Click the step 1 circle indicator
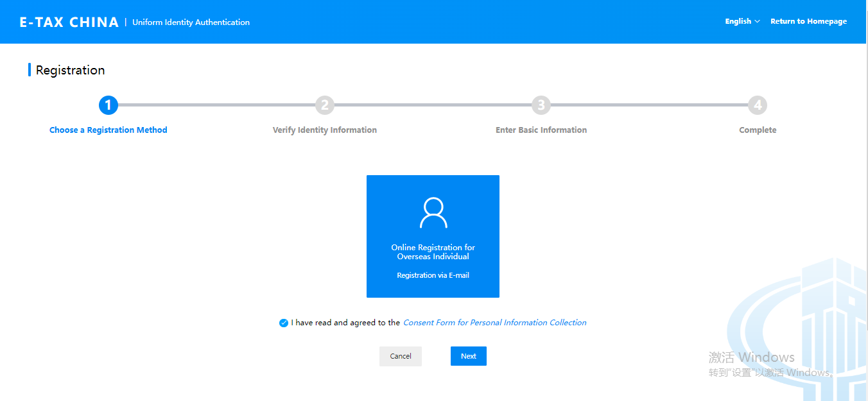 point(108,105)
